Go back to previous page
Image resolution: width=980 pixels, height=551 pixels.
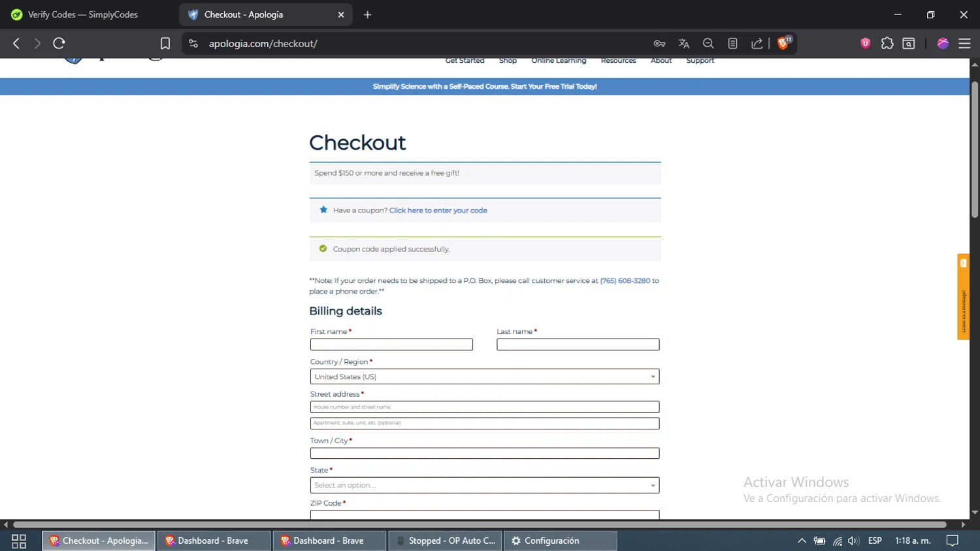[16, 44]
